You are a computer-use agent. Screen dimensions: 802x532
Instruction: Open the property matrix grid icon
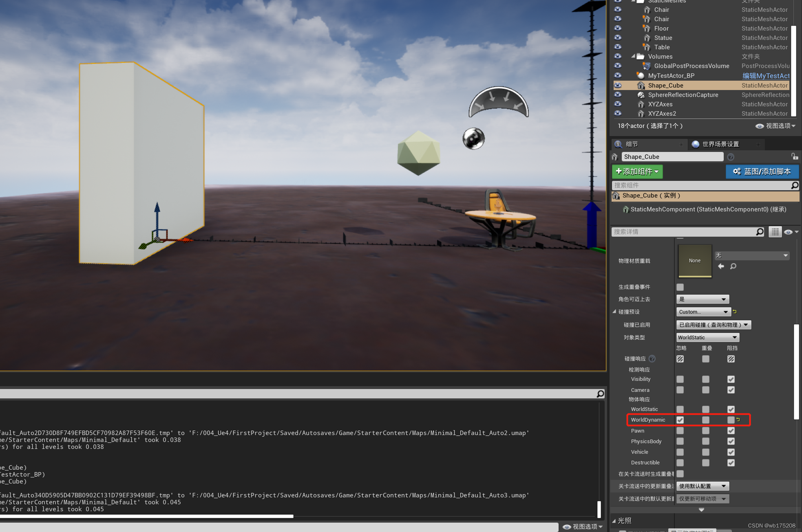tap(775, 232)
